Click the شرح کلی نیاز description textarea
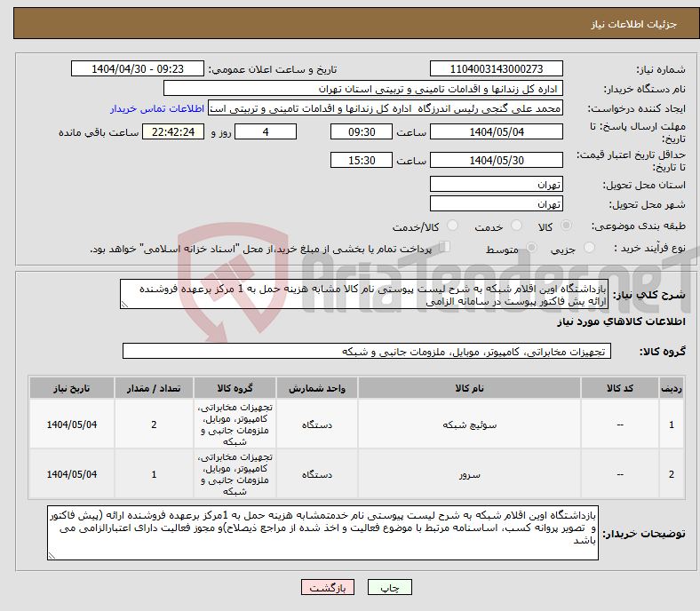The image size is (700, 611). coord(364,294)
